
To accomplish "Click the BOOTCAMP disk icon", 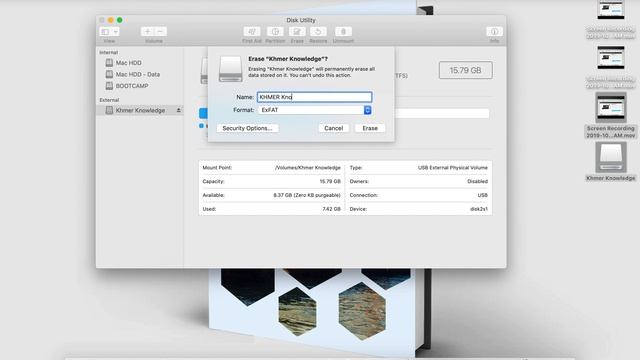I will coord(109,86).
